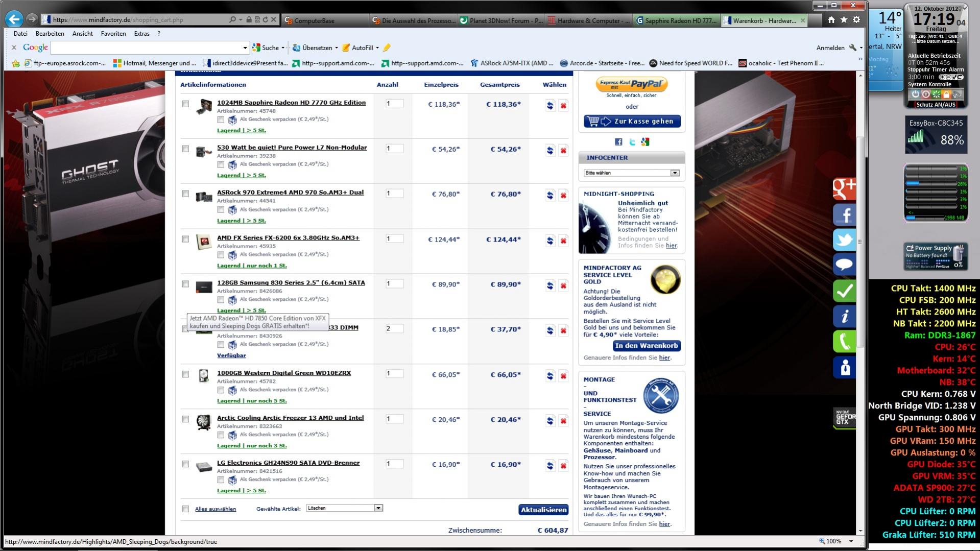
Task: Open Arctic Cooling Arctic Freezer 13 link
Action: click(x=291, y=418)
